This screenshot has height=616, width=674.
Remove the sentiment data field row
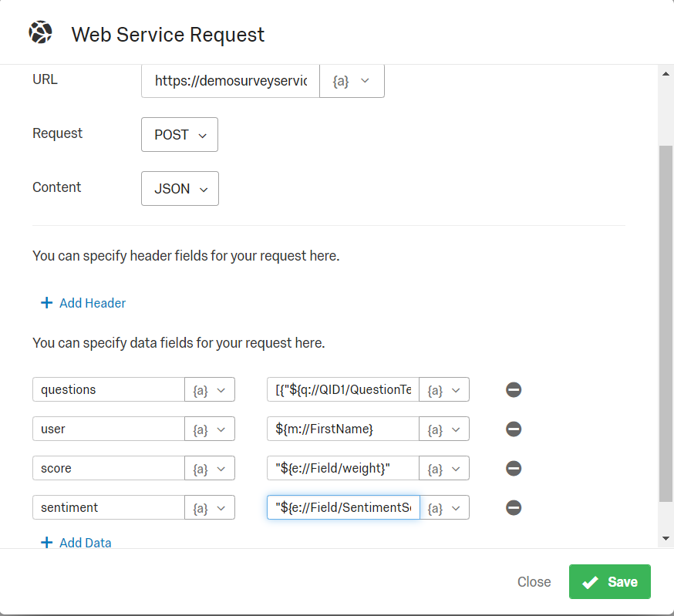coord(514,507)
